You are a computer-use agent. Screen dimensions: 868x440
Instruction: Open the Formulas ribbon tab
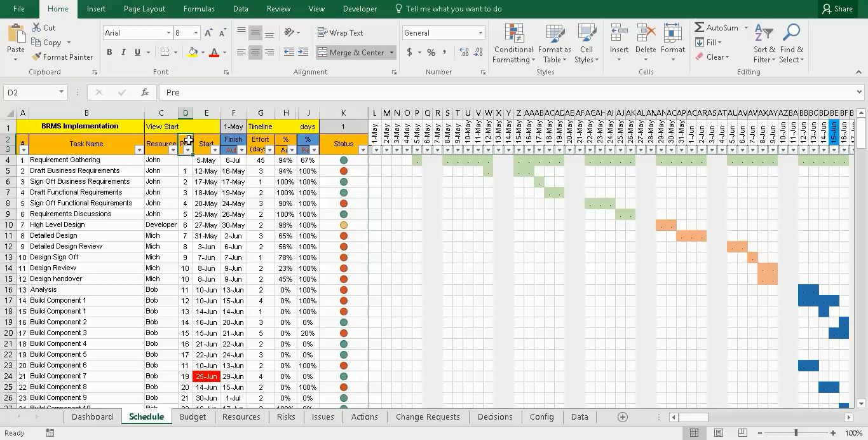[x=199, y=9]
